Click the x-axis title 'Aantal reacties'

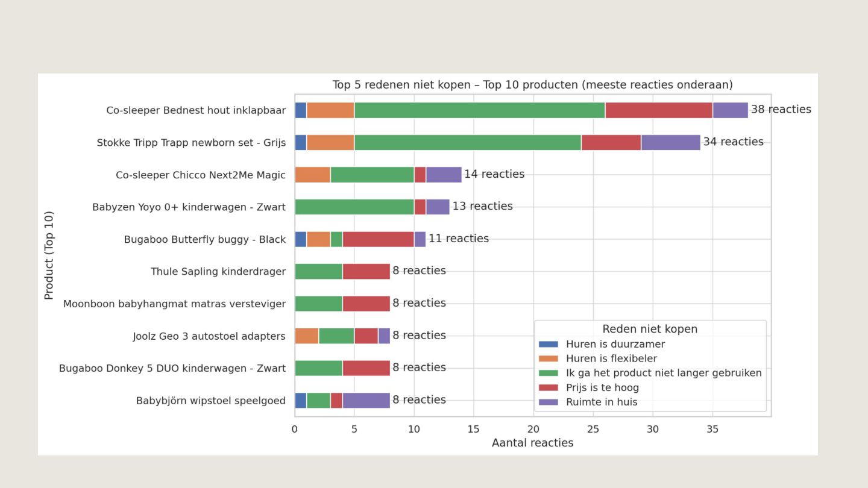[x=533, y=443]
